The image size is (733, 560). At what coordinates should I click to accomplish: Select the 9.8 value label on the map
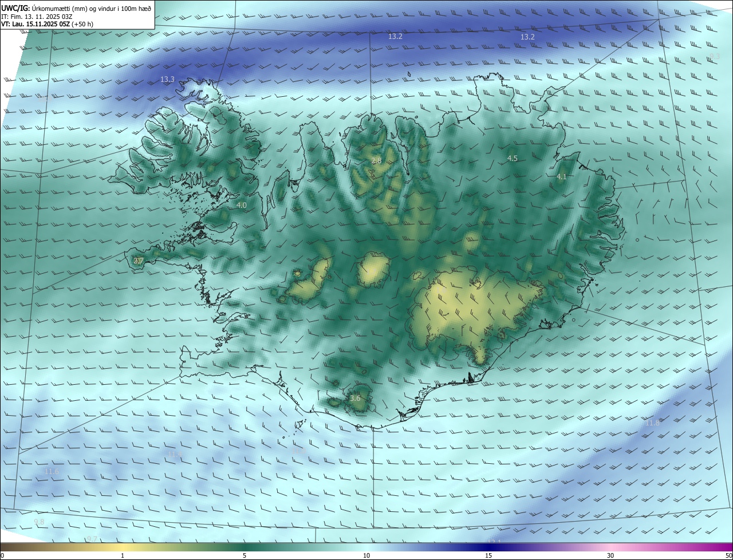[39, 522]
